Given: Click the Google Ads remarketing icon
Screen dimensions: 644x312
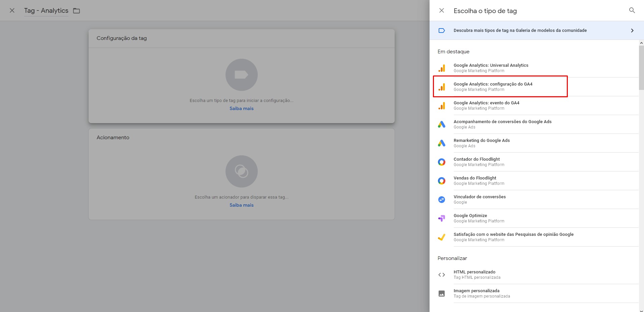Looking at the screenshot, I should click(442, 143).
